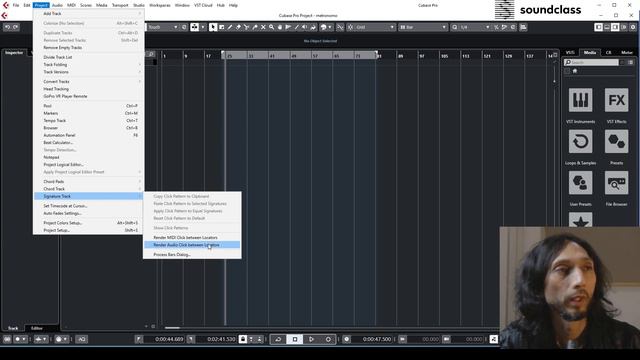This screenshot has width=640, height=360.
Task: Switch to the VSTi tab
Action: pyautogui.click(x=570, y=53)
